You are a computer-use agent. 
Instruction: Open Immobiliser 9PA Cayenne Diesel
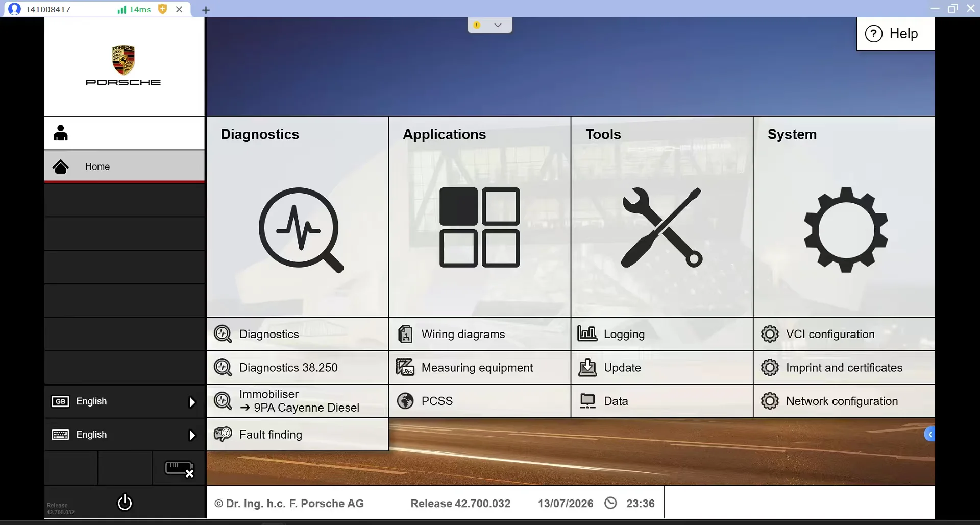pyautogui.click(x=298, y=401)
